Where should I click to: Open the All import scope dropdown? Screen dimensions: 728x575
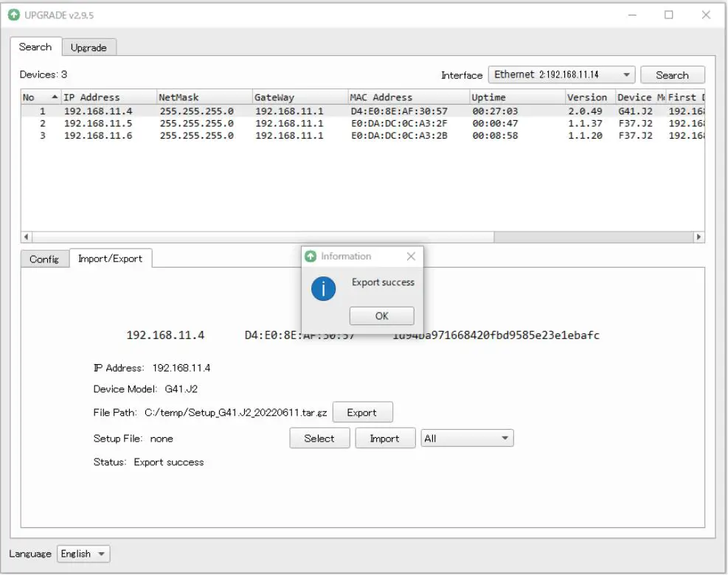(467, 439)
